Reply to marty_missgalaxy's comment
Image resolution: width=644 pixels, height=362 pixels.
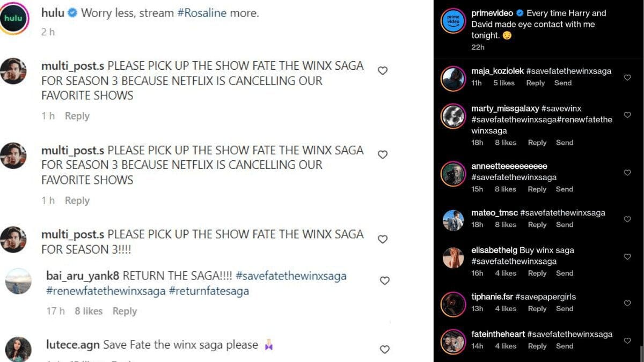(x=537, y=143)
